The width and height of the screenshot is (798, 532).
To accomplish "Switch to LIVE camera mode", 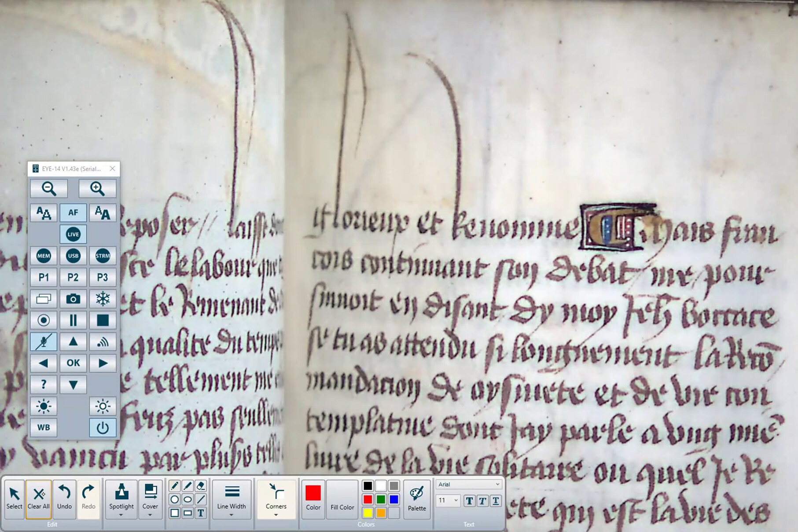I will pyautogui.click(x=73, y=234).
